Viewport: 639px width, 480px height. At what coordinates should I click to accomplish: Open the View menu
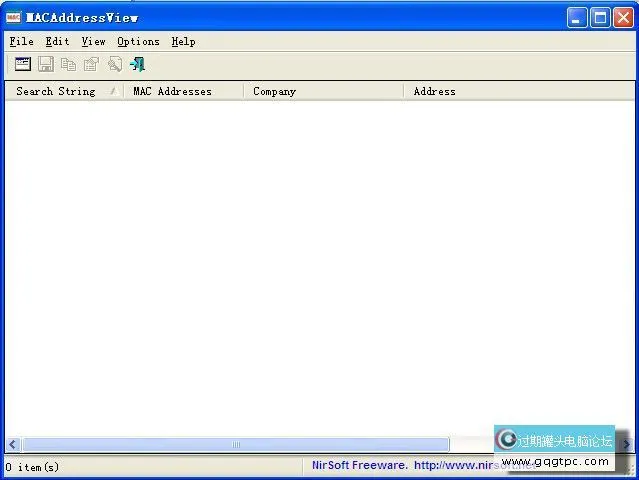tap(93, 42)
